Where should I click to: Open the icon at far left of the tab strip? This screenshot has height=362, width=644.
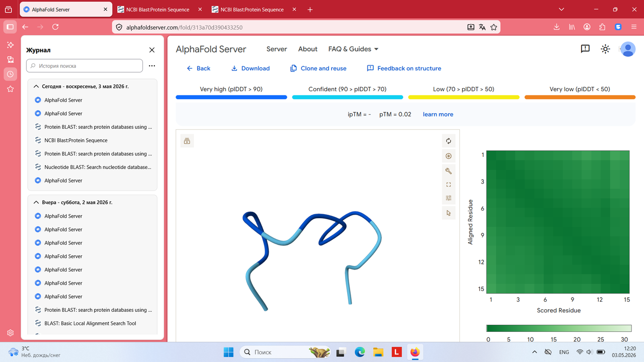[x=8, y=10]
